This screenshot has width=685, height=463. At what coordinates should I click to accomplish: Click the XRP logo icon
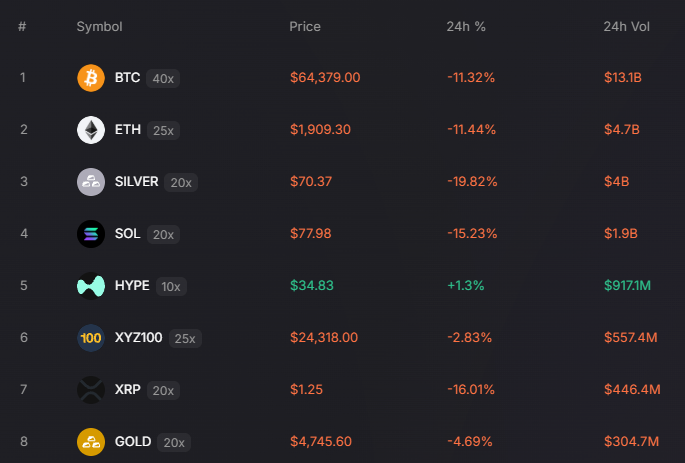(x=91, y=390)
